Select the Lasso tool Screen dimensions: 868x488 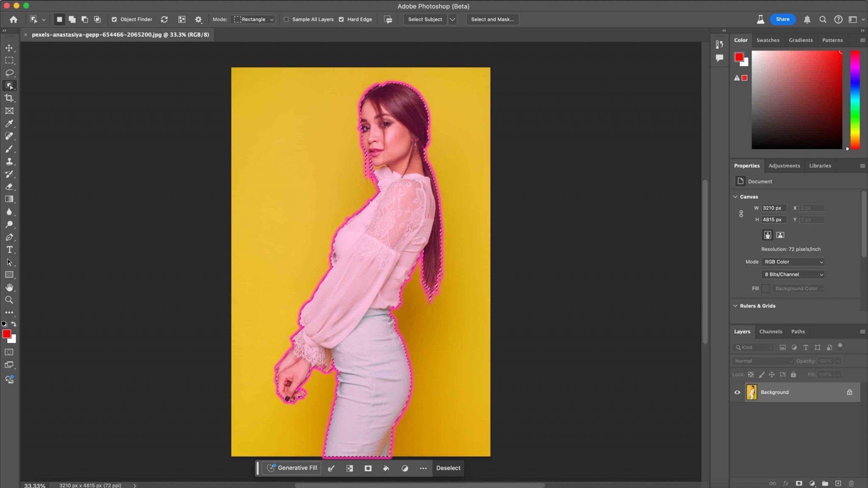point(9,73)
